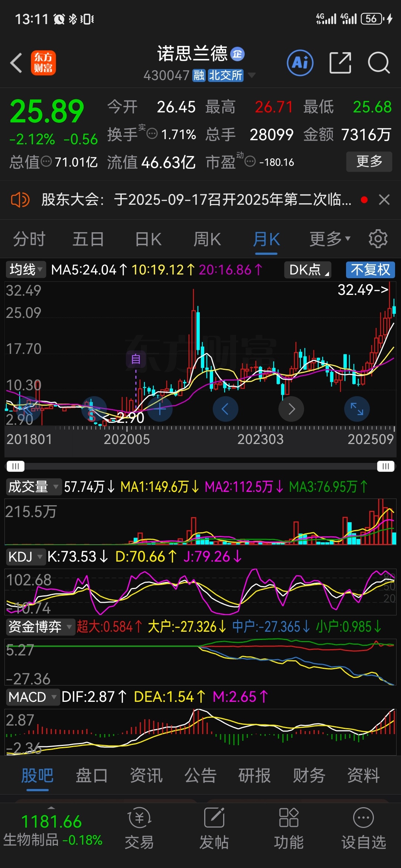The width and height of the screenshot is (401, 868).
Task: Switch to 周K chart tab
Action: tap(207, 239)
